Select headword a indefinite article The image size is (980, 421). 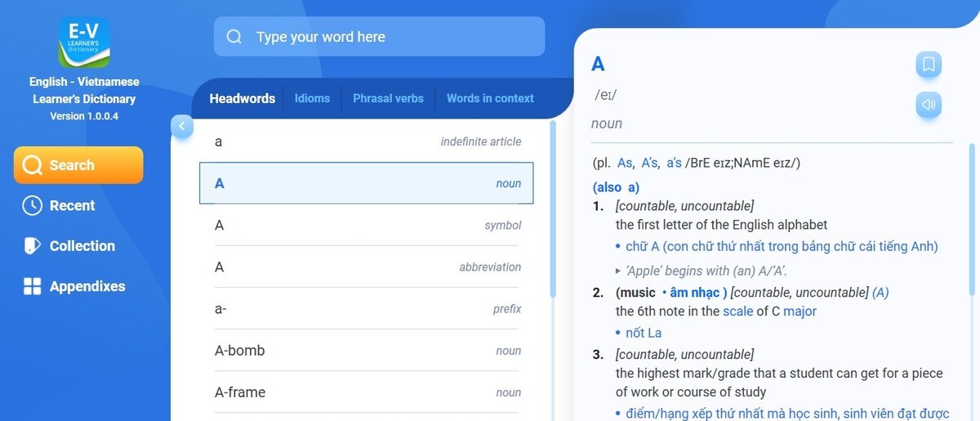(367, 141)
